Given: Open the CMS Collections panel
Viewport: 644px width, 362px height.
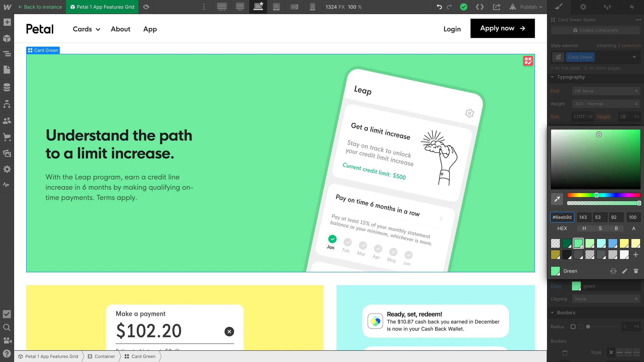Looking at the screenshot, I should [x=7, y=87].
